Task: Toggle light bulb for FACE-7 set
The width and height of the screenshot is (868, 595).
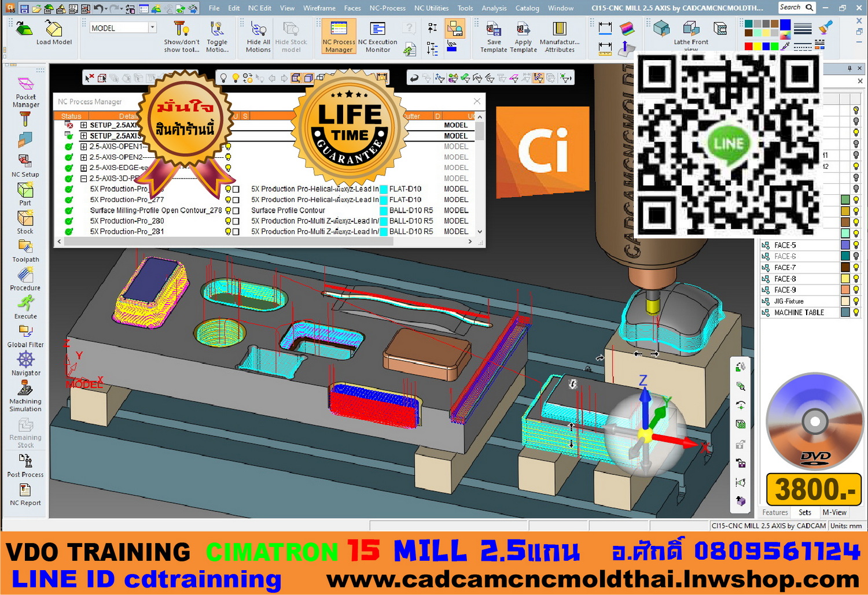Action: point(856,268)
